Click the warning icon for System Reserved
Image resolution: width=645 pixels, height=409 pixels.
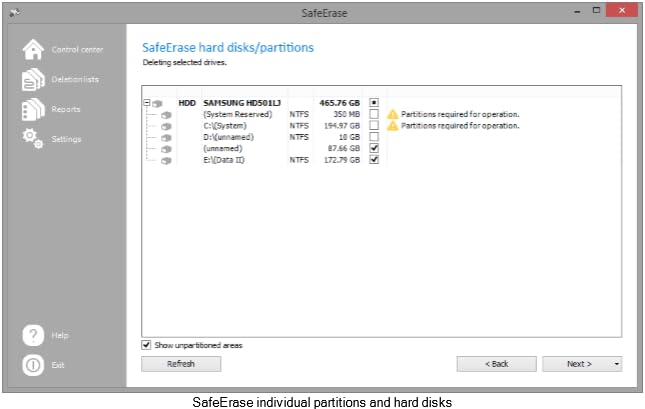click(x=393, y=114)
